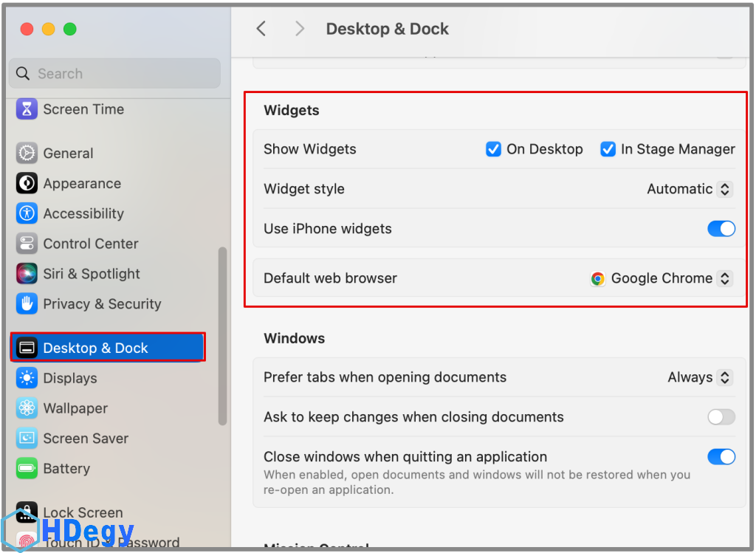The height and width of the screenshot is (553, 756).
Task: Click the Screen Time hourglass icon
Action: pos(27,109)
